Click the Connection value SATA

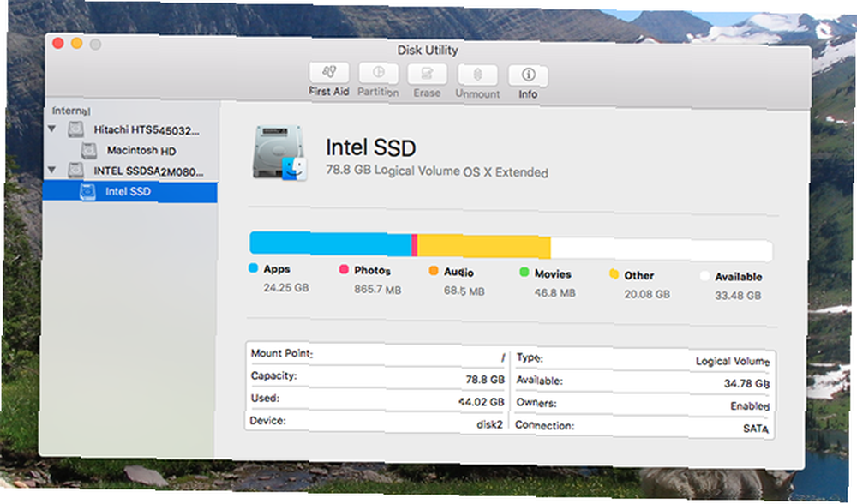point(756,429)
